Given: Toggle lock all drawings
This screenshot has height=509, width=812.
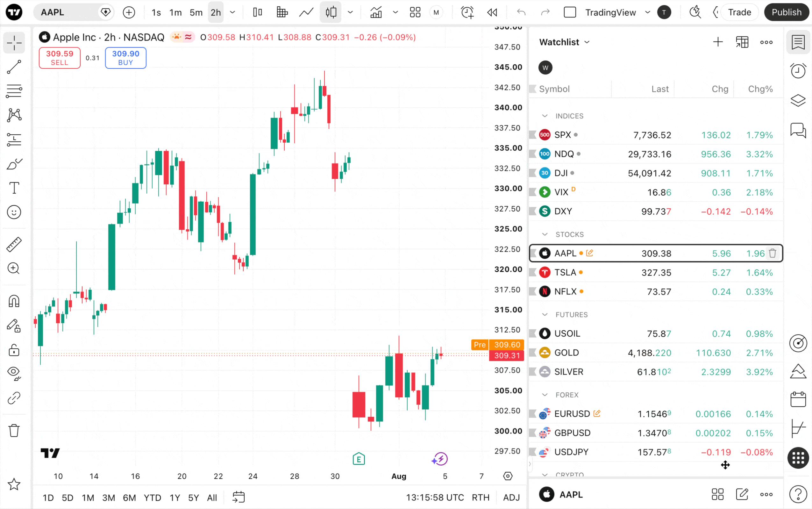Looking at the screenshot, I should coord(14,350).
